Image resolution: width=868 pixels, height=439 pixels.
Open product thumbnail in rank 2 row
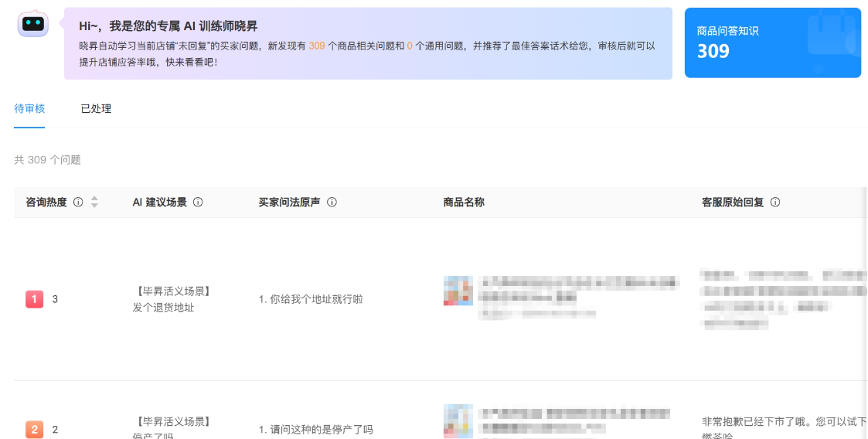coord(458,421)
